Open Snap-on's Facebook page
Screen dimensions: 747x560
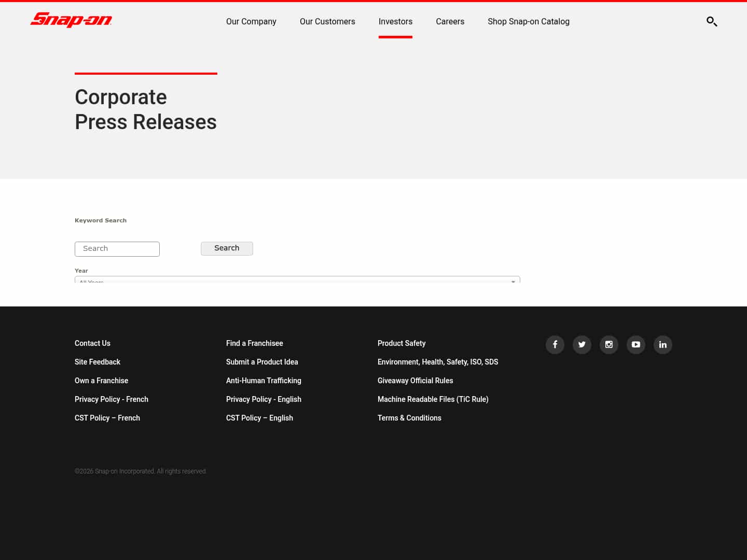click(x=555, y=345)
